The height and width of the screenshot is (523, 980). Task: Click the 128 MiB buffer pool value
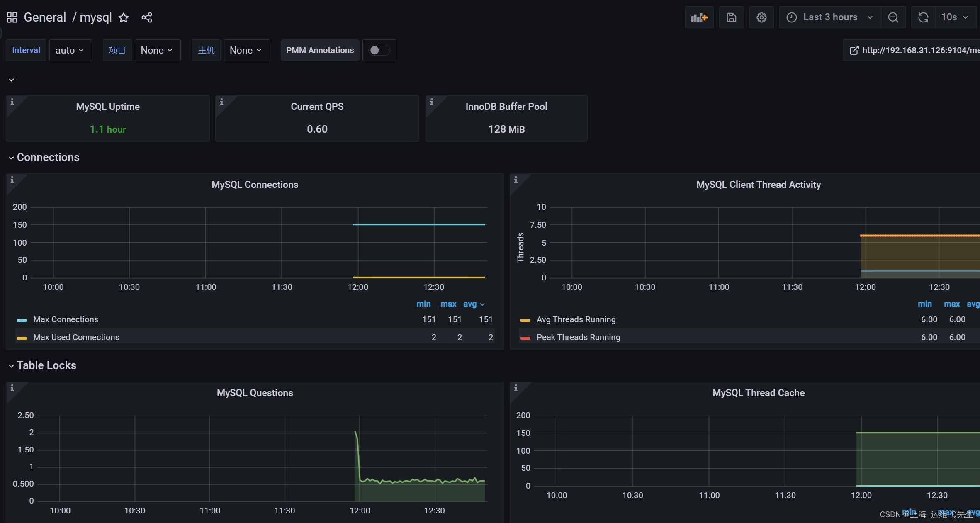[x=506, y=129]
